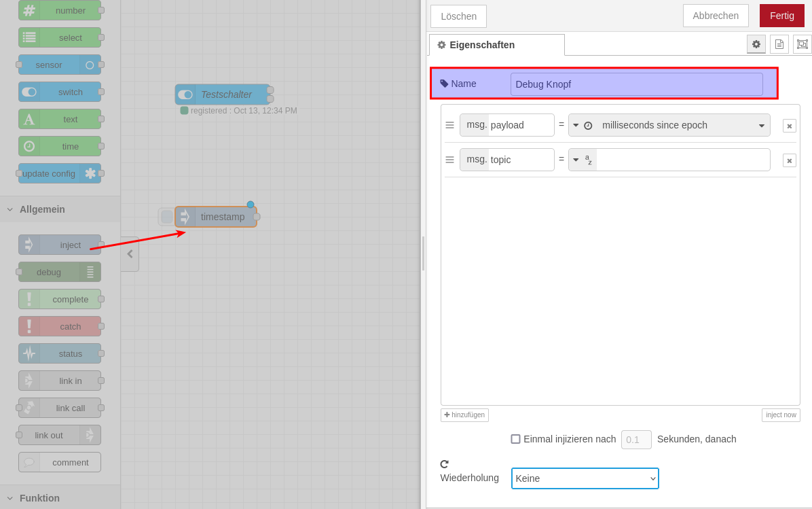This screenshot has width=812, height=509.
Task: Open node description document icon
Action: click(779, 44)
